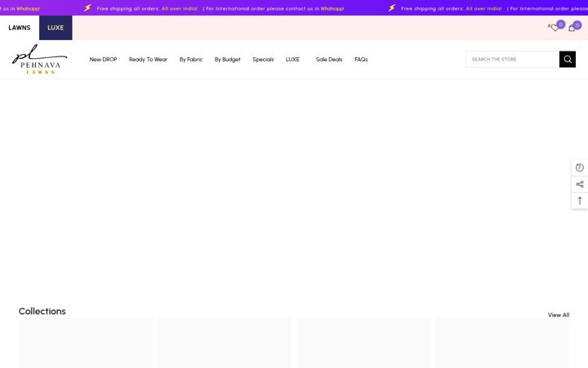Click the back-to-top arrow icon

579,201
